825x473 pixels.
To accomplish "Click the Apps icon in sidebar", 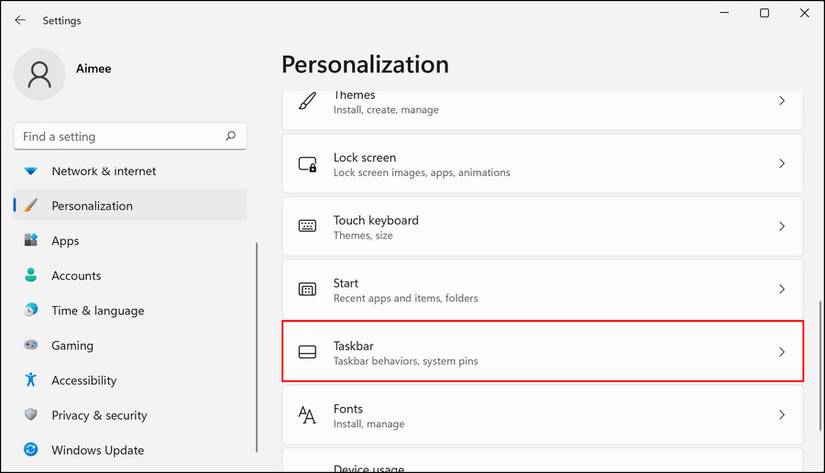I will click(x=31, y=241).
